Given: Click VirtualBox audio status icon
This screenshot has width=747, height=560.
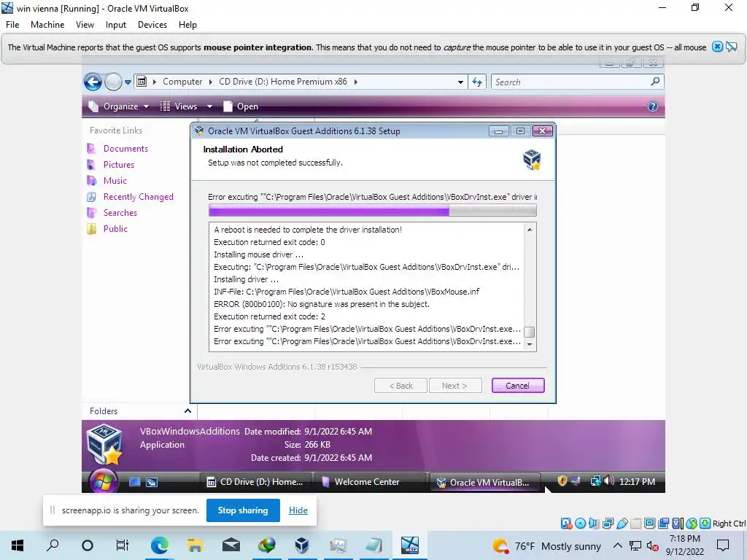Looking at the screenshot, I should tap(594, 524).
